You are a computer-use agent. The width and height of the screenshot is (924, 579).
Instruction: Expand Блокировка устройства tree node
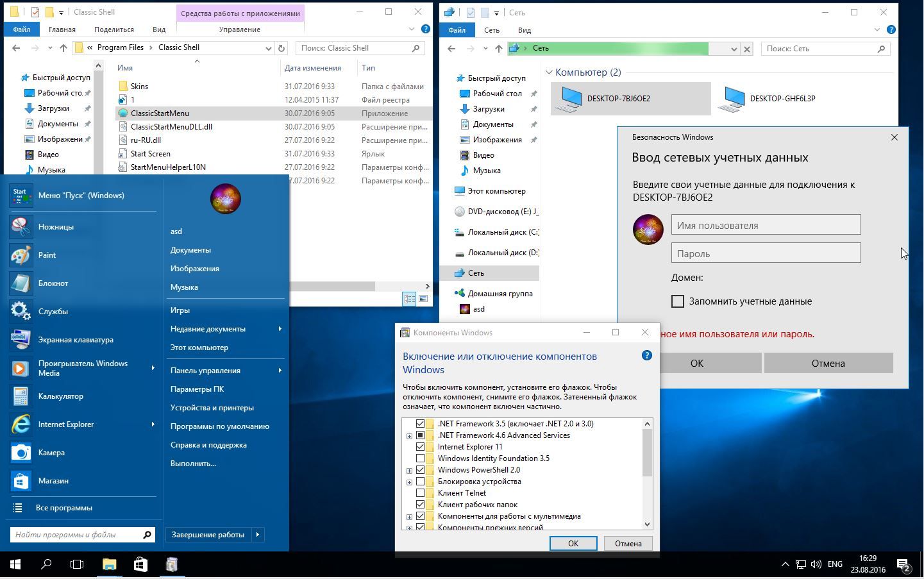point(409,482)
